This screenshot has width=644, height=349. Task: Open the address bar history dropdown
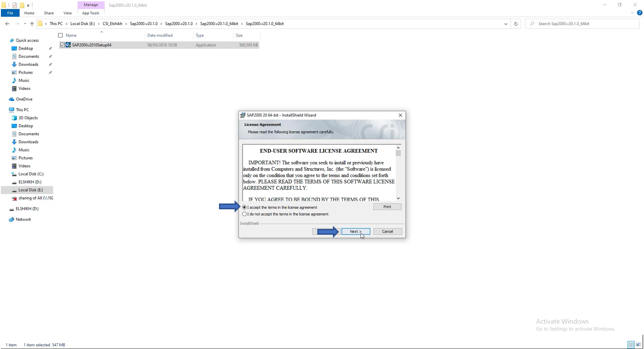point(506,24)
